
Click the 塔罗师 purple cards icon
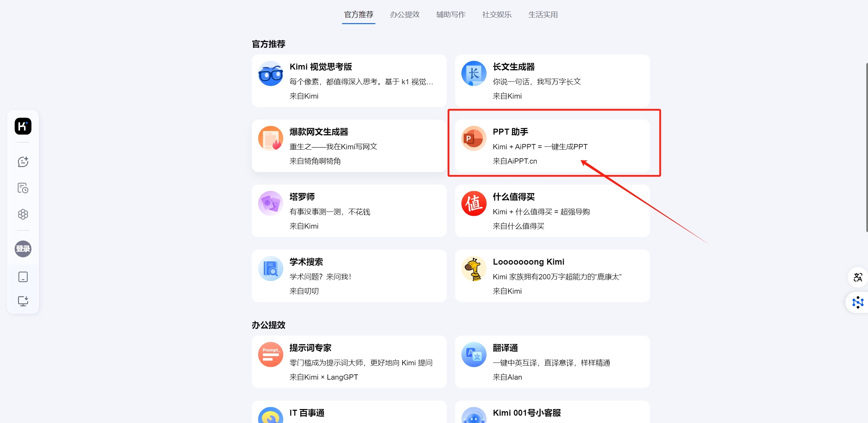[x=271, y=203]
